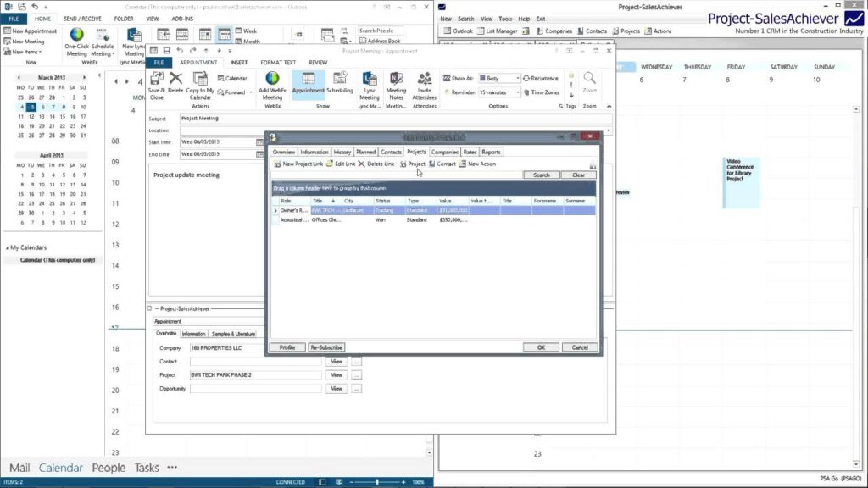The width and height of the screenshot is (868, 488).
Task: Click OK in the dialog
Action: pyautogui.click(x=541, y=347)
